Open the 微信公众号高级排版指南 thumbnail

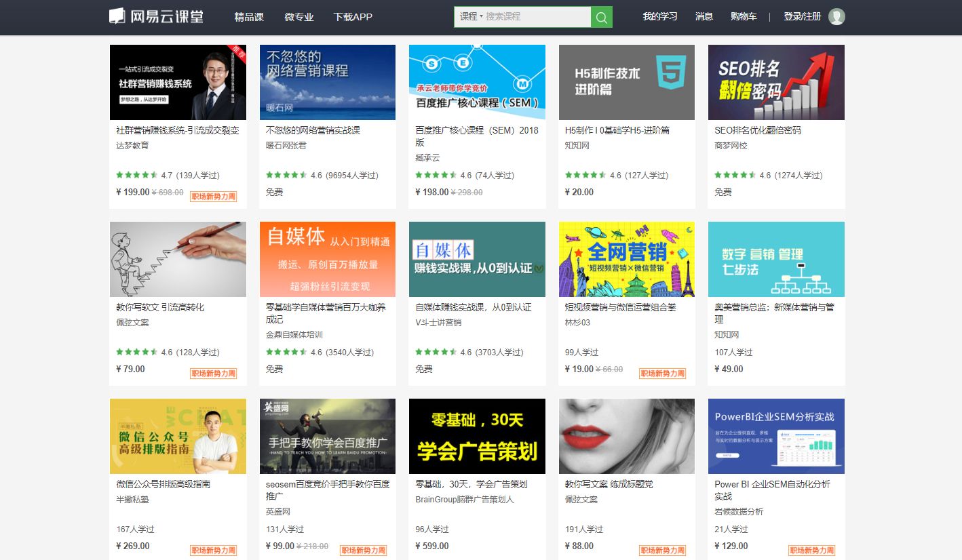(x=178, y=436)
